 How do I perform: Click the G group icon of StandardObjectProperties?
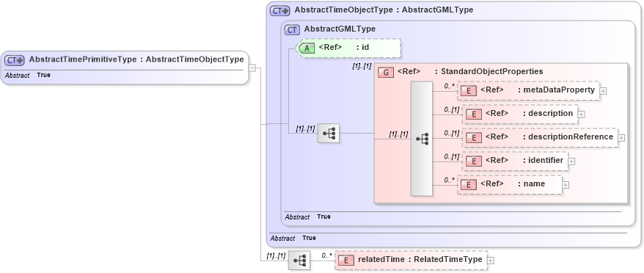[386, 73]
